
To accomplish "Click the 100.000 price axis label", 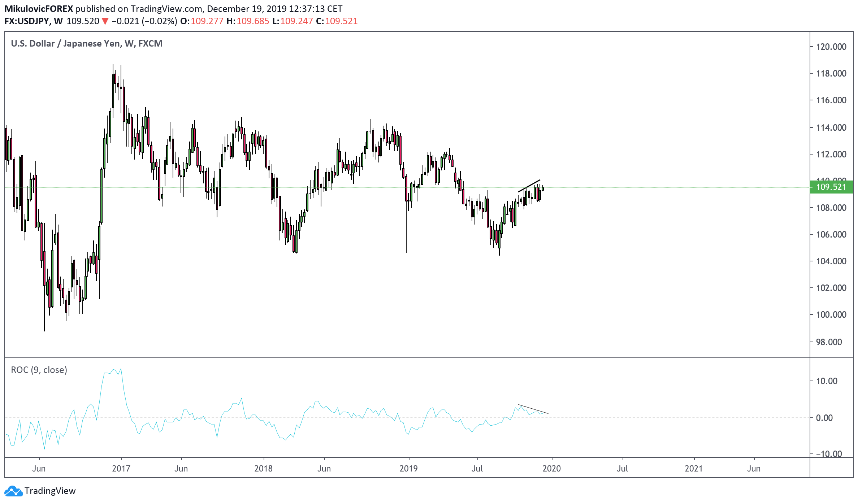I will coord(831,314).
